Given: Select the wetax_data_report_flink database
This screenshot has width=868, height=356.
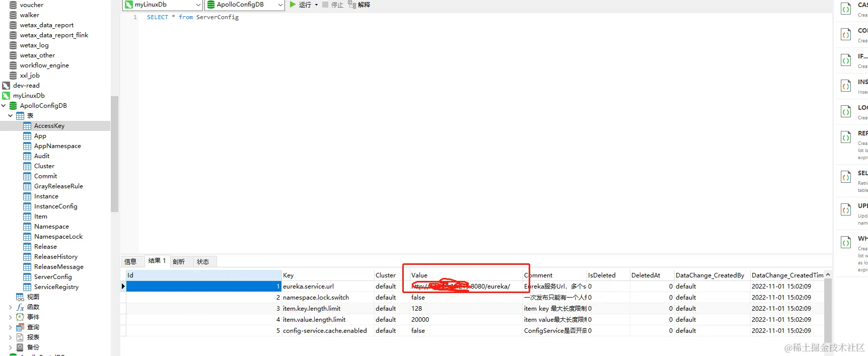Looking at the screenshot, I should [x=54, y=35].
